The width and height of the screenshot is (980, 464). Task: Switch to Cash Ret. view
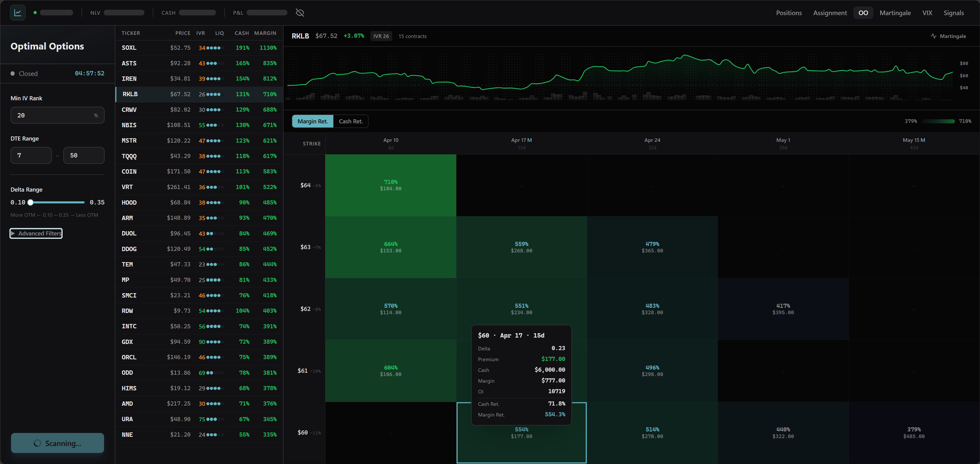click(350, 121)
